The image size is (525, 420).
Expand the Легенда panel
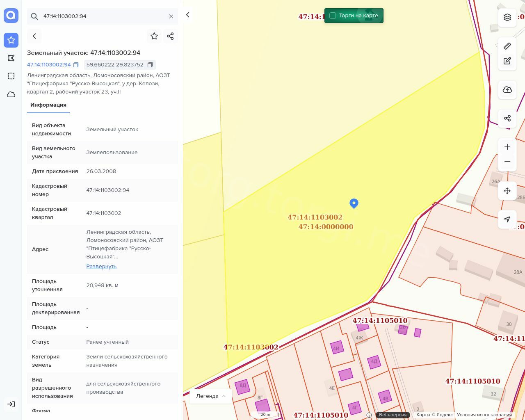tap(211, 396)
